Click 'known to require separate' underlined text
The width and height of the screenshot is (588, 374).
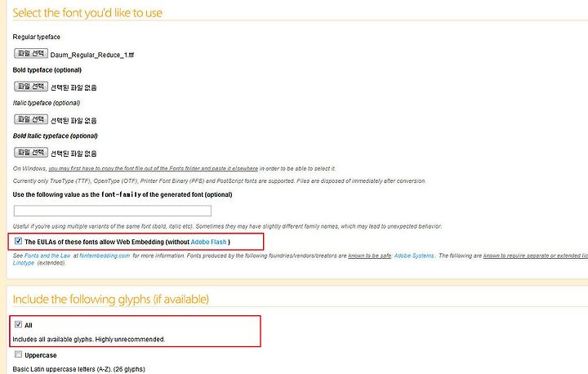click(536, 256)
